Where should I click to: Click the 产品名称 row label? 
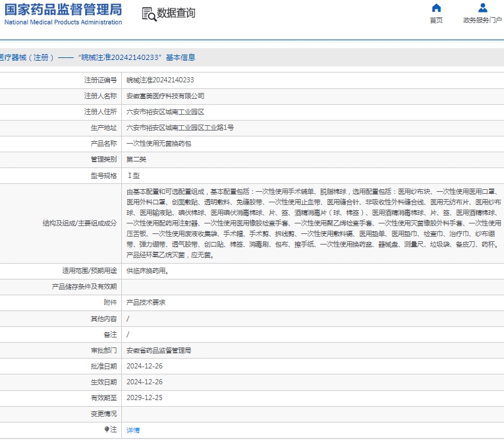pyautogui.click(x=103, y=144)
